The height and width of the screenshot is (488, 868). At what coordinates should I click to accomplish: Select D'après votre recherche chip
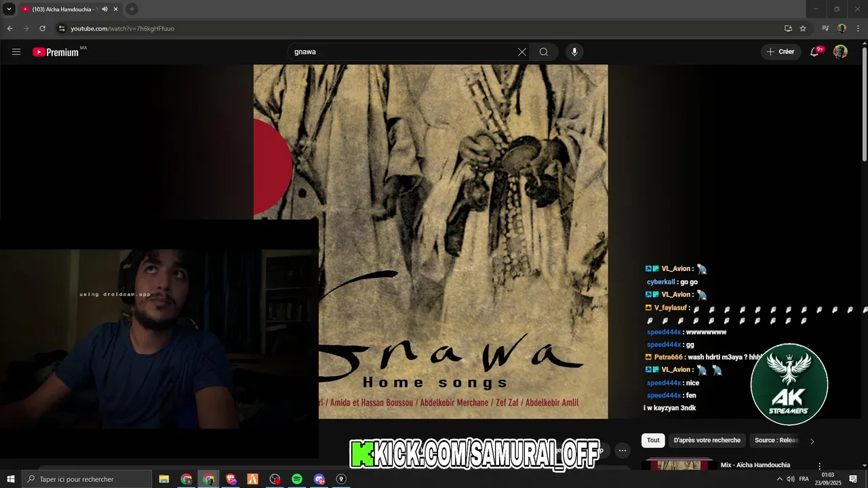(x=707, y=441)
